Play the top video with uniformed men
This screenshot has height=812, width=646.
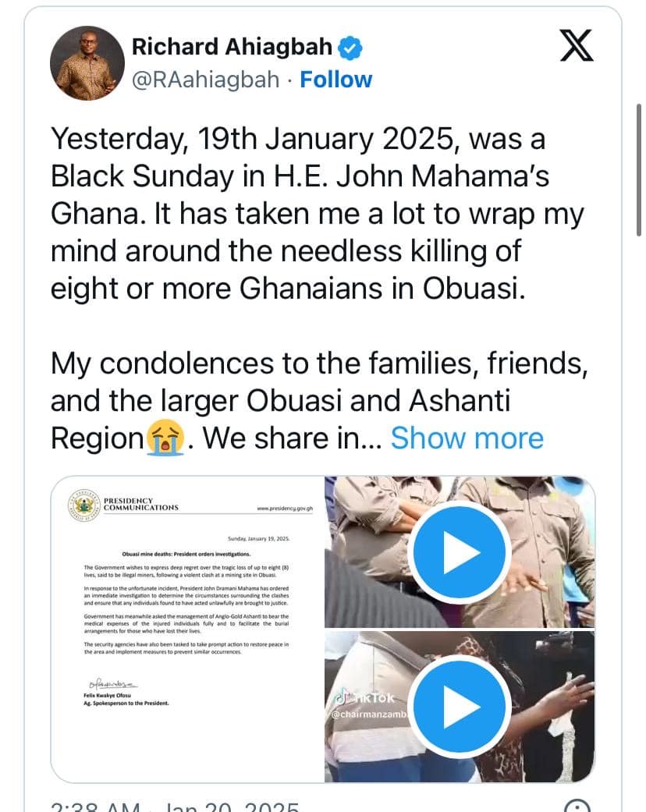[460, 553]
